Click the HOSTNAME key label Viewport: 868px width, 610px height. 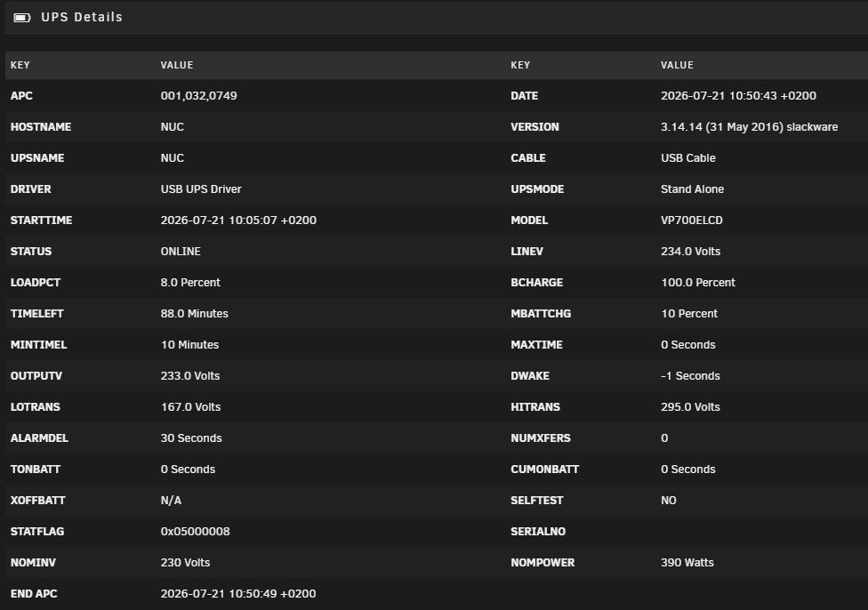coord(40,127)
